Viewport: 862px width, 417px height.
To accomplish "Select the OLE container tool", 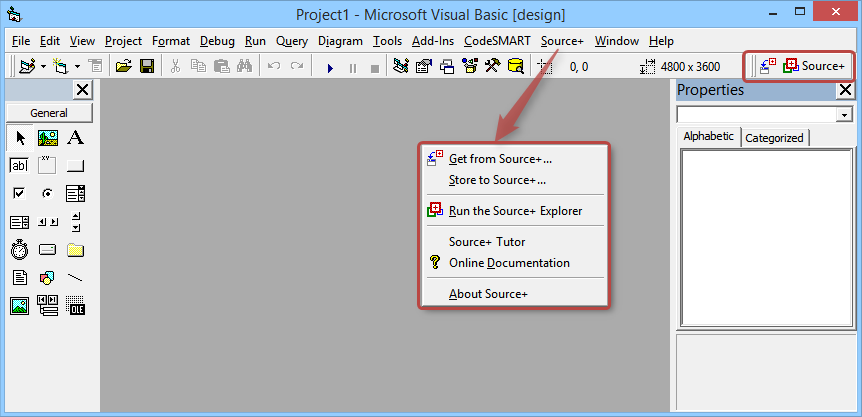I will (x=75, y=305).
